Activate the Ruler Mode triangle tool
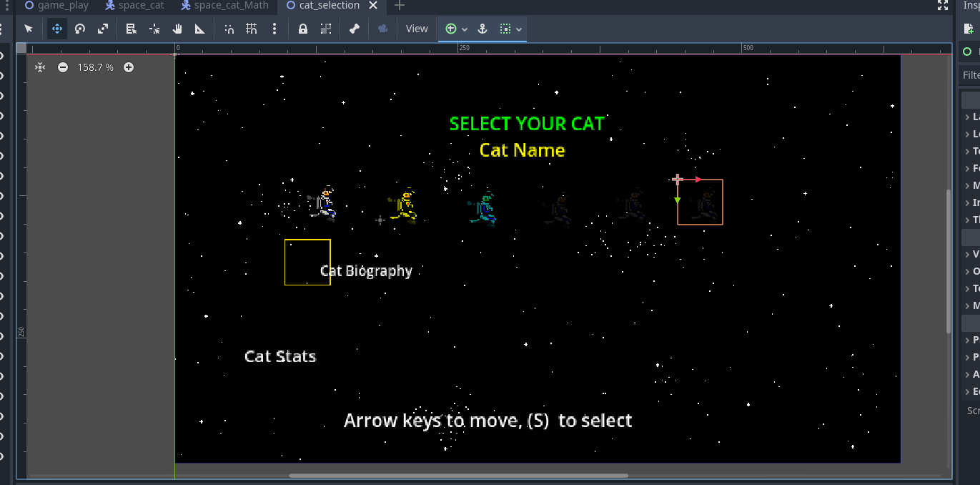 point(200,29)
